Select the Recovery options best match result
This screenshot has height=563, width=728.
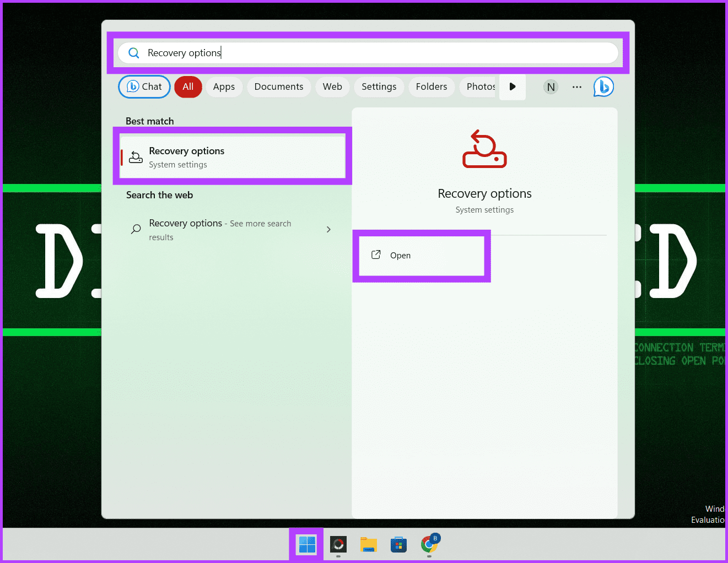pos(232,157)
